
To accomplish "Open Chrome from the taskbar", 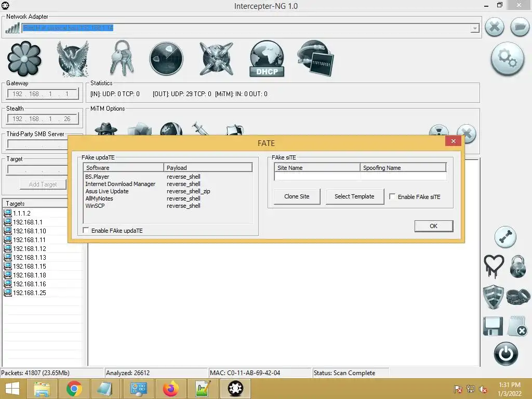I will tap(74, 389).
